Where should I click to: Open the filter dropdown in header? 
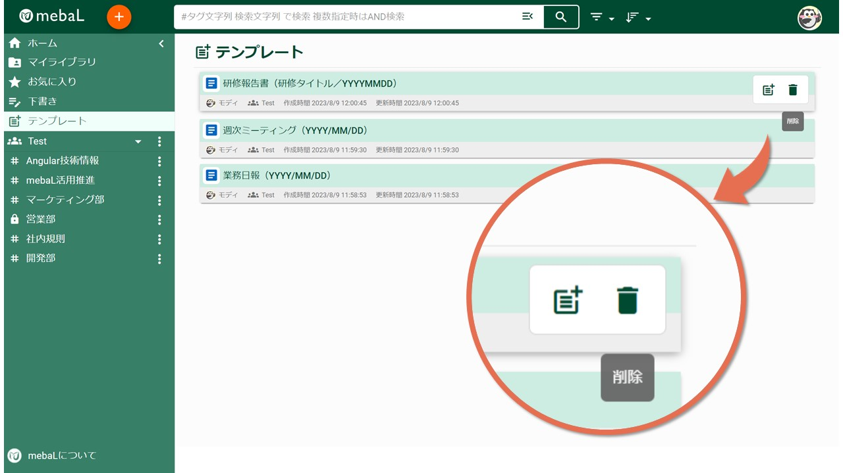click(x=601, y=18)
